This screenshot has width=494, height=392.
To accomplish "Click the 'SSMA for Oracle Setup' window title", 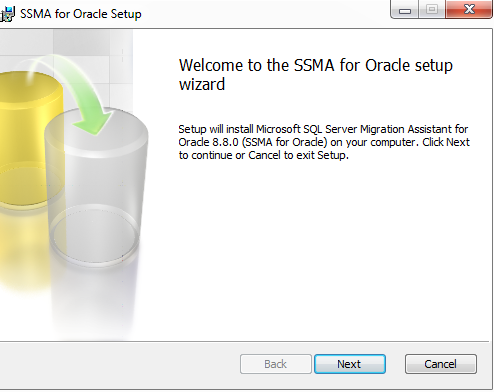I will 81,14.
